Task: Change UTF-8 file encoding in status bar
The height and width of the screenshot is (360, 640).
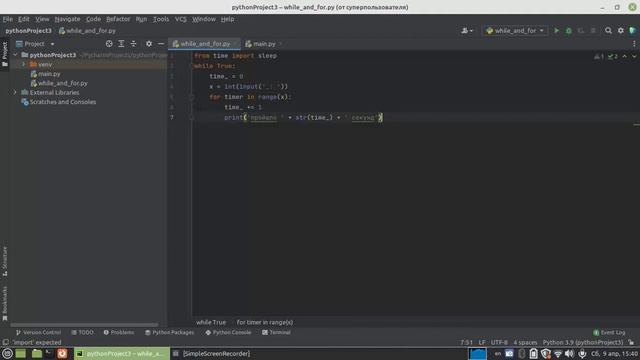Action: click(x=499, y=342)
